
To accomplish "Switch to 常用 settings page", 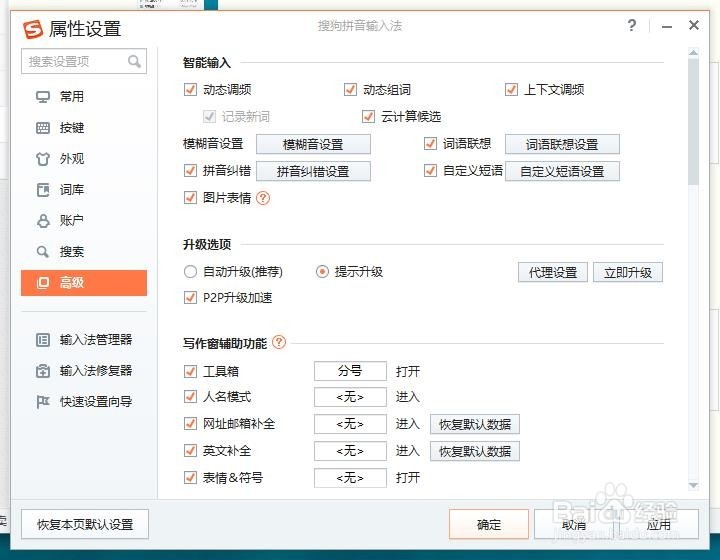I will pyautogui.click(x=84, y=97).
